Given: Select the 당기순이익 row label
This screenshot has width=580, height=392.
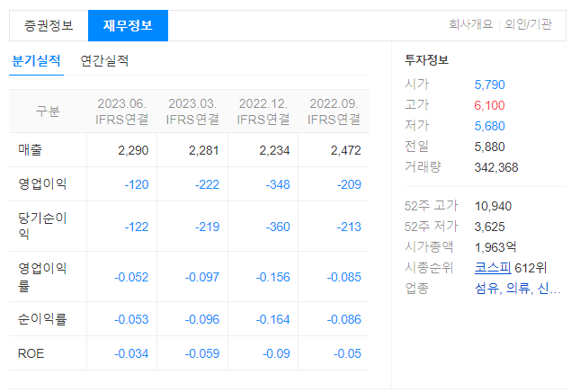Looking at the screenshot, I should pos(42,227).
